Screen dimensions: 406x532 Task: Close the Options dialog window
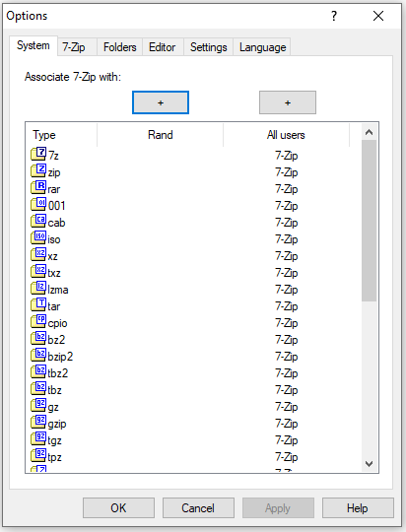tap(378, 16)
